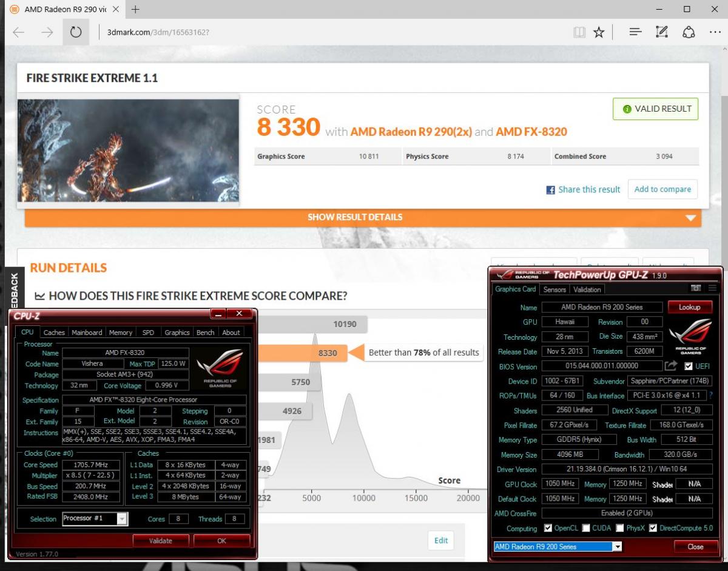Viewport: 728px width, 571px height.
Task: Open the Bench tab in CPU-Z
Action: tap(206, 333)
